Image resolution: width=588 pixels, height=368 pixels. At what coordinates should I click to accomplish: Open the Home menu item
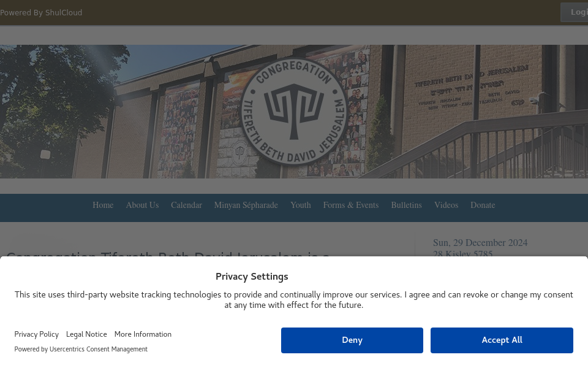tap(103, 205)
